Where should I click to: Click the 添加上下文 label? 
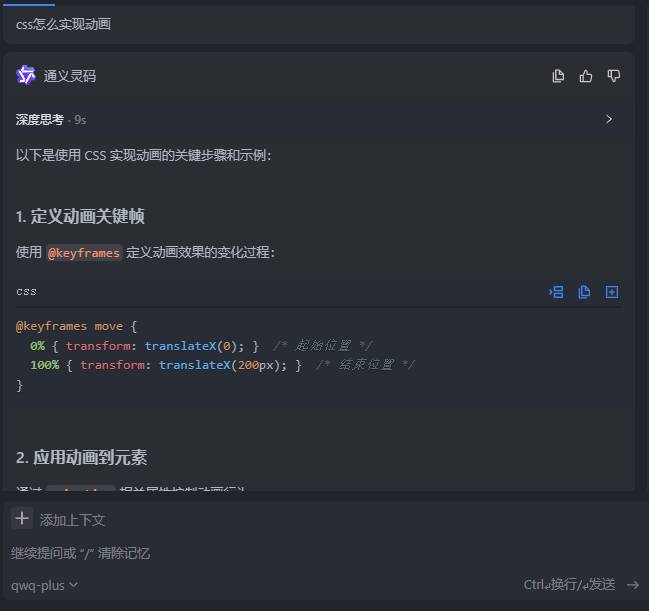[x=72, y=520]
